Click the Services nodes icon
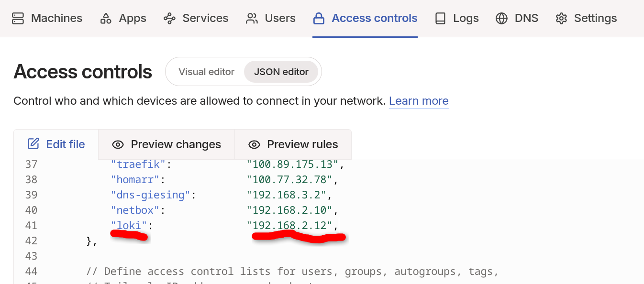 (x=169, y=19)
